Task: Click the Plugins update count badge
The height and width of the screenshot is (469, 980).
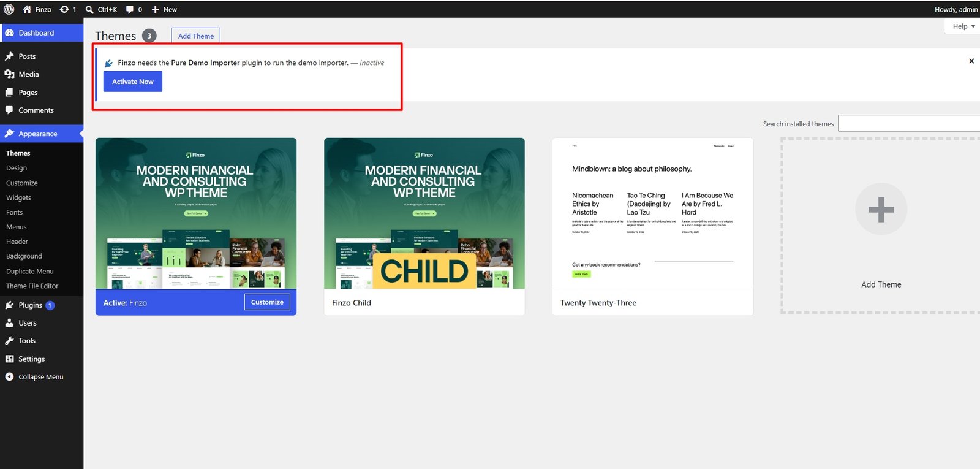Action: coord(50,305)
